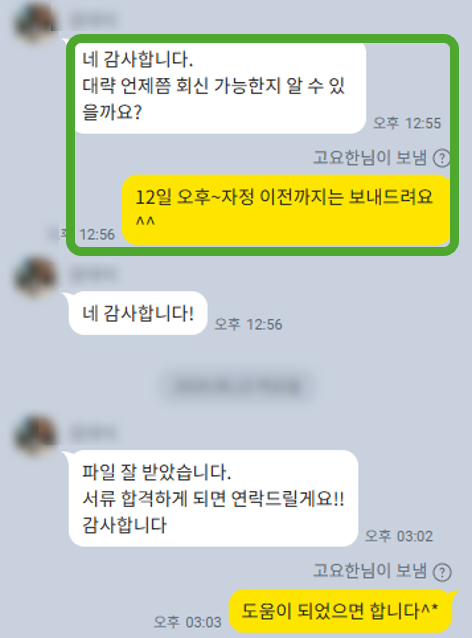Select yellow '12일 오후~자정 이전까지는' message bubble
The height and width of the screenshot is (638, 472).
click(x=286, y=210)
